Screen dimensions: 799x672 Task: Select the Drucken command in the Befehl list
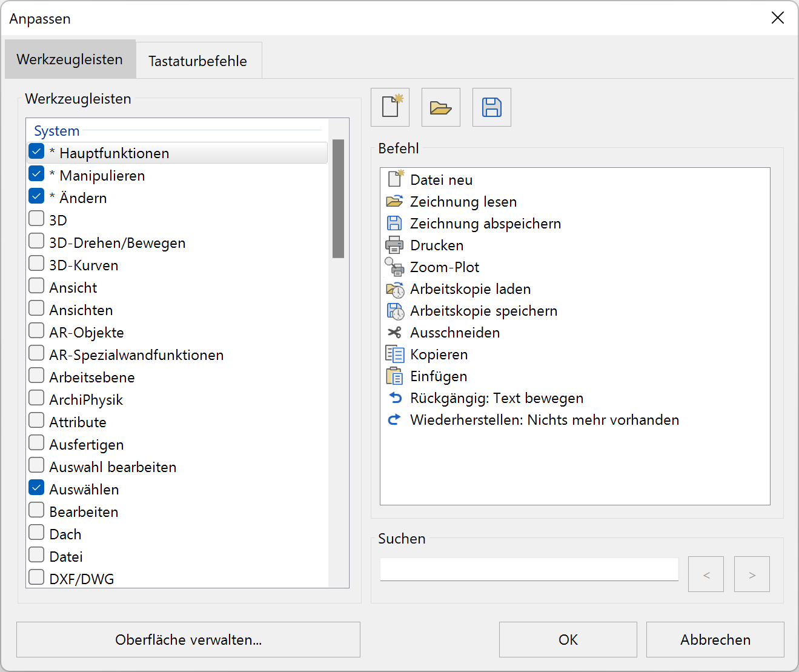coord(437,245)
